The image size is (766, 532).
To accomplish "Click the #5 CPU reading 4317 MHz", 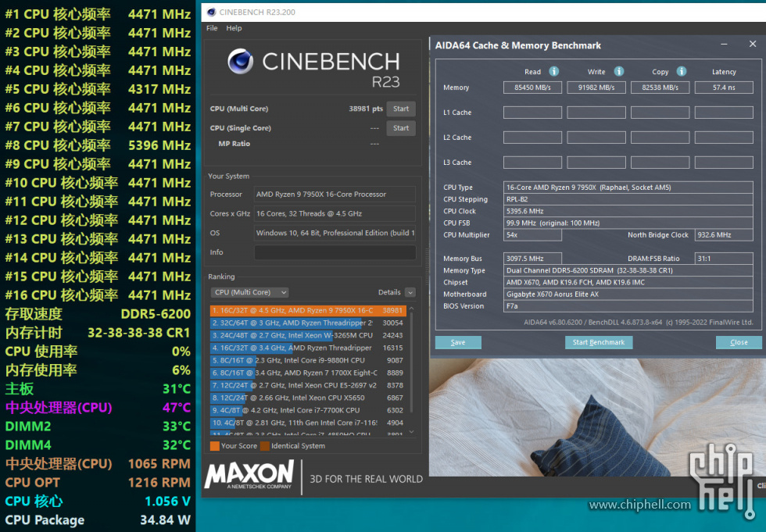I will pos(159,89).
